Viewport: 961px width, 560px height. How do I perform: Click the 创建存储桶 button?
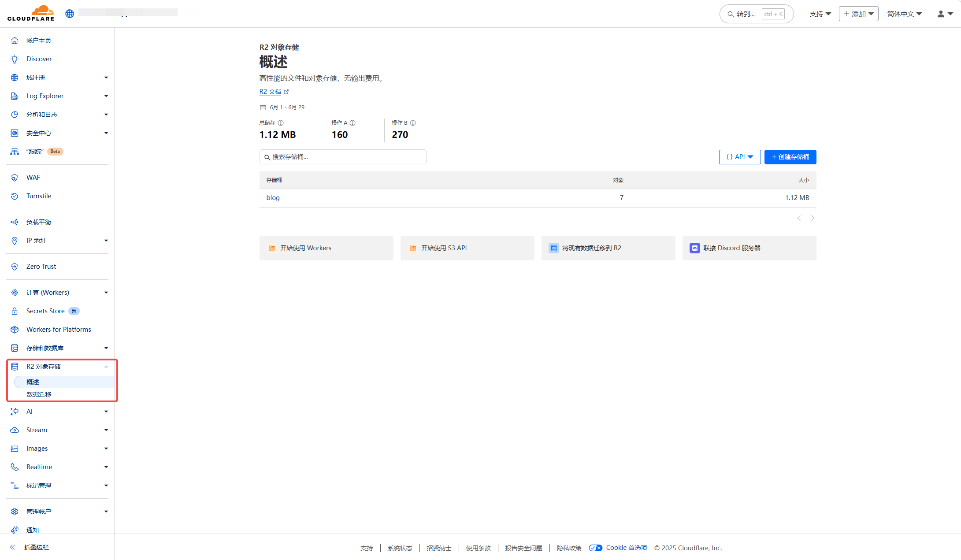tap(790, 157)
